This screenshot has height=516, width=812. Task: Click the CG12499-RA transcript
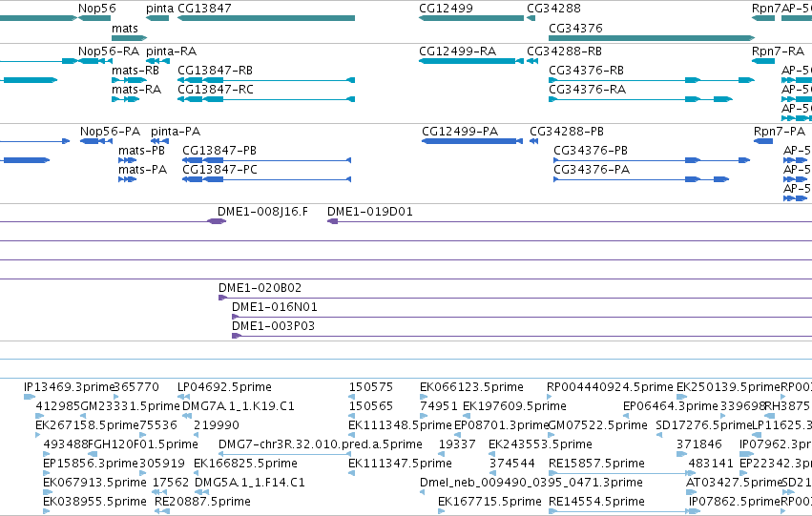471,61
